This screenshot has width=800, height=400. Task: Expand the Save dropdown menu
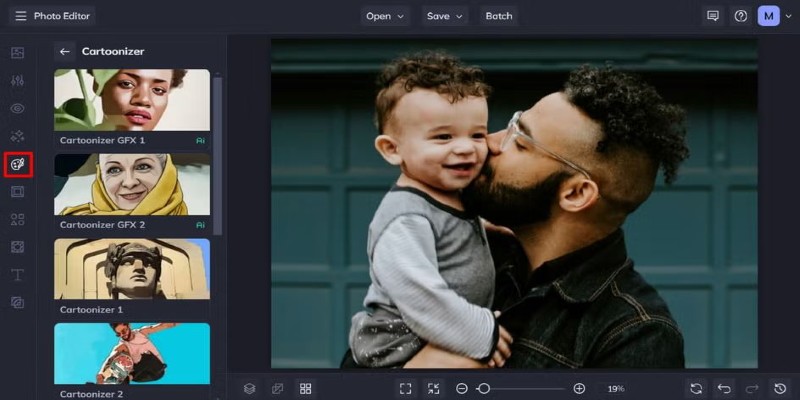(x=445, y=16)
